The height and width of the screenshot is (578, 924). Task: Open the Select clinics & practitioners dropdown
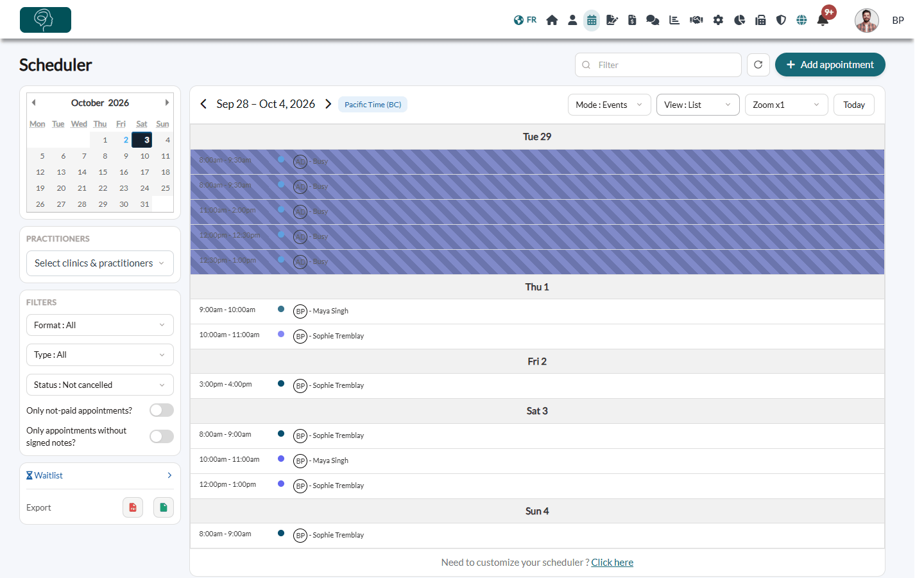(100, 263)
